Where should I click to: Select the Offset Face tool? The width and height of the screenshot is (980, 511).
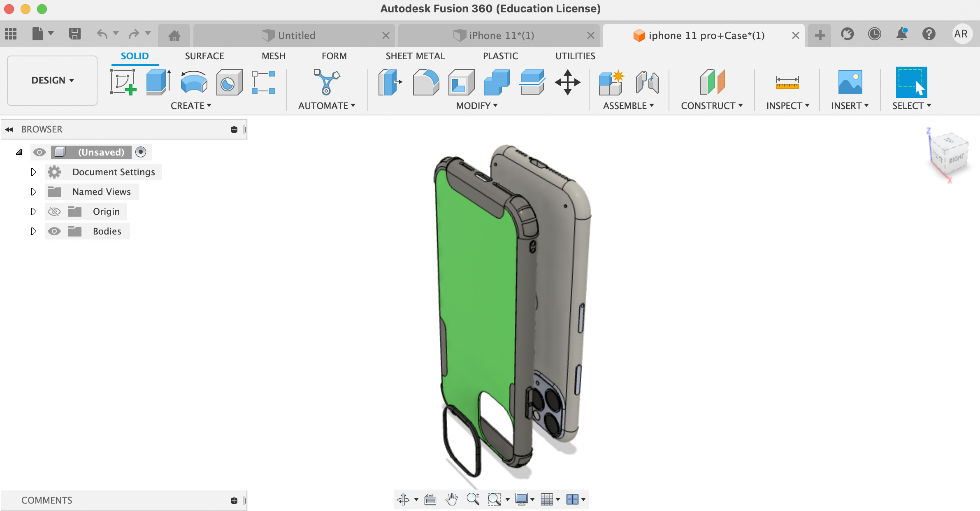(x=532, y=82)
